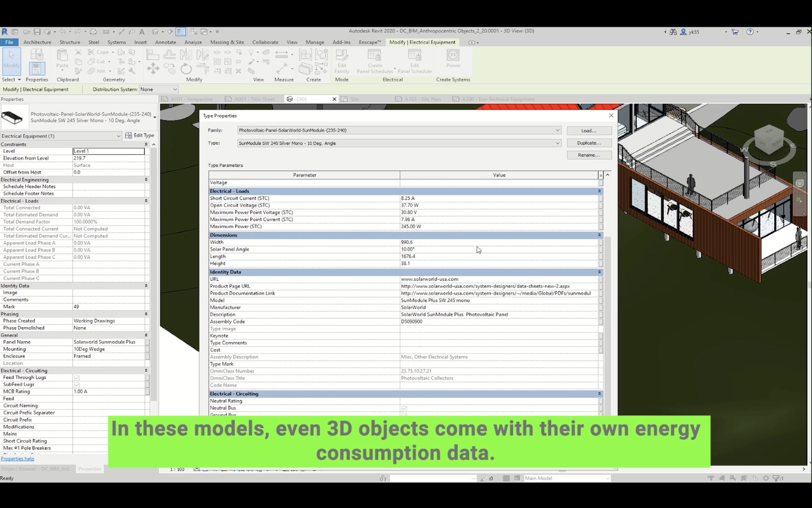The image size is (812, 508).
Task: Open the File menu
Action: point(9,42)
